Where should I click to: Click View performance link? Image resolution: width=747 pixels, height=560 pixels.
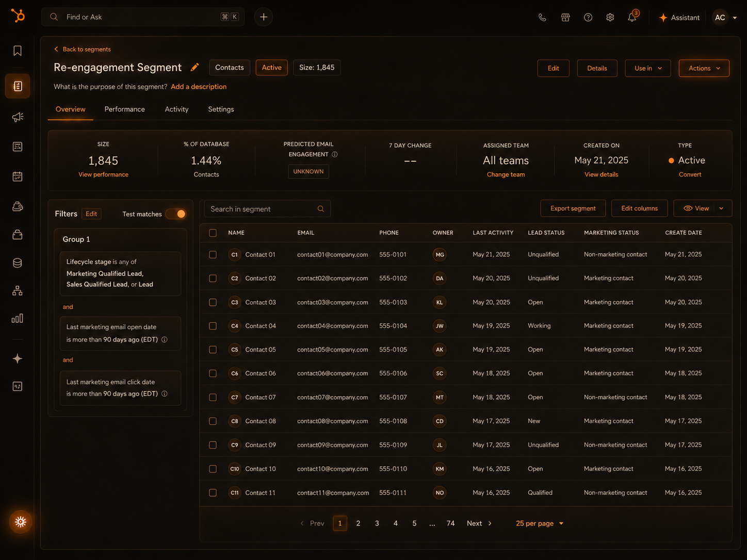[103, 174]
